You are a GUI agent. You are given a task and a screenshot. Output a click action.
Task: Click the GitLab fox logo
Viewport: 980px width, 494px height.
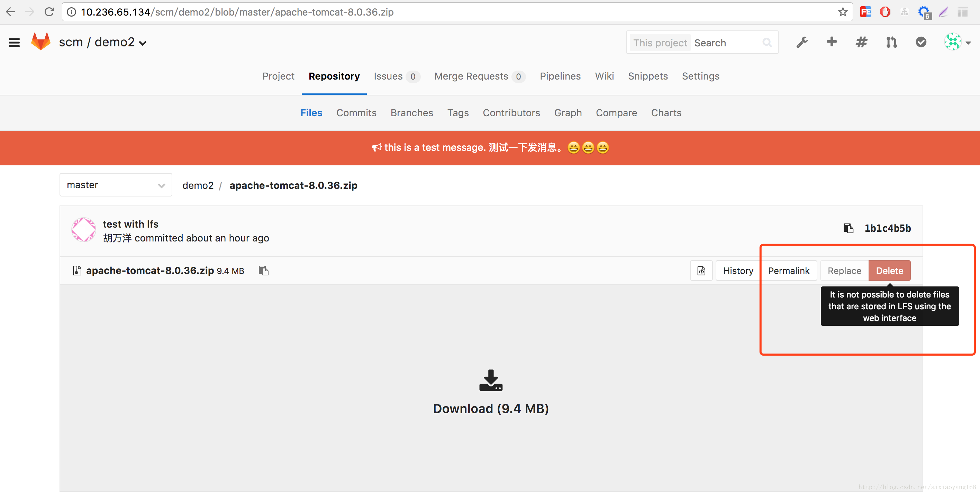pyautogui.click(x=41, y=42)
